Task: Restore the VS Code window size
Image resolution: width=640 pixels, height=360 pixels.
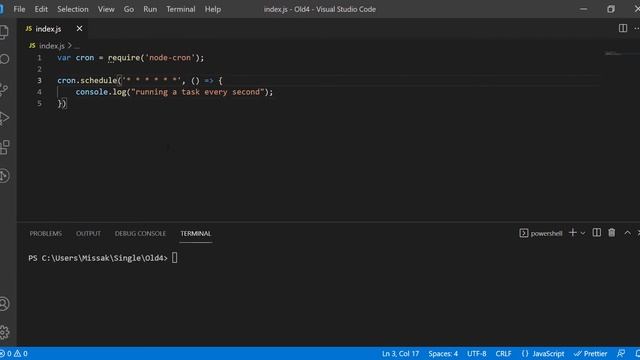Action: pos(611,9)
